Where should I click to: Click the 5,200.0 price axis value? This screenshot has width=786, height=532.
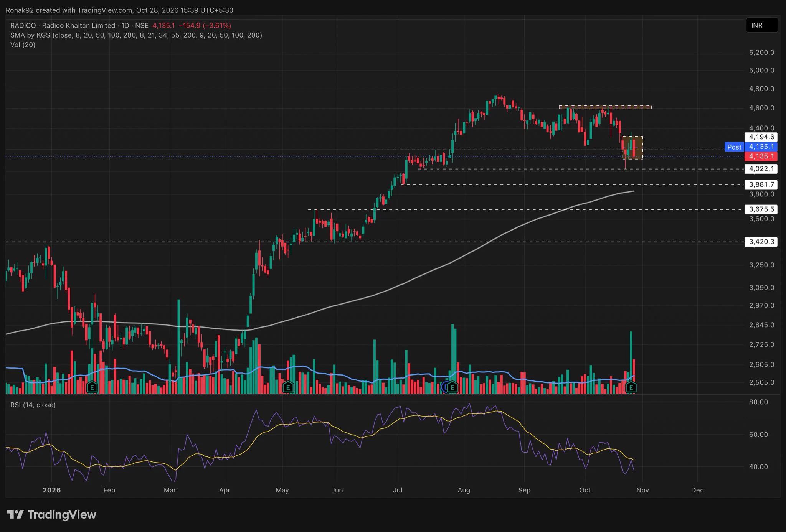point(761,52)
